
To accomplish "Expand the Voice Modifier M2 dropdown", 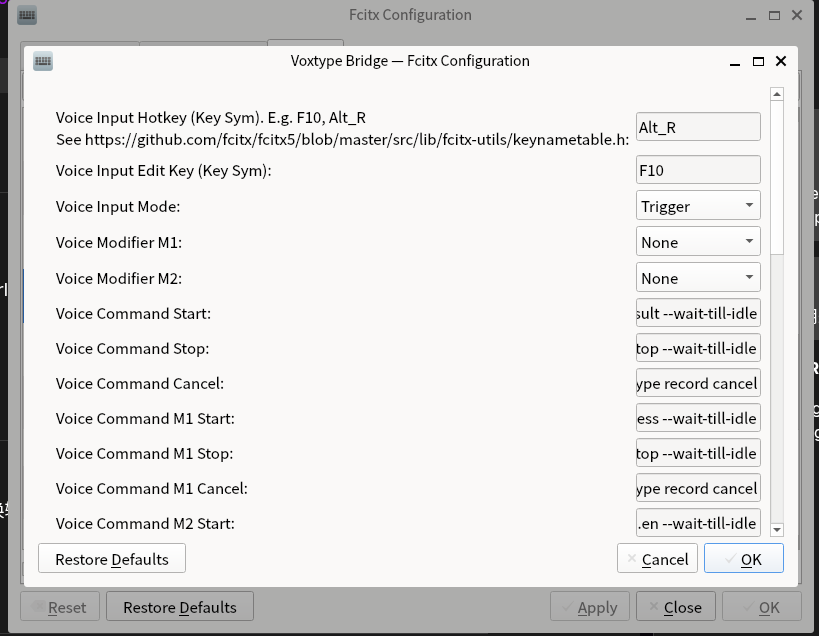I will 698,278.
